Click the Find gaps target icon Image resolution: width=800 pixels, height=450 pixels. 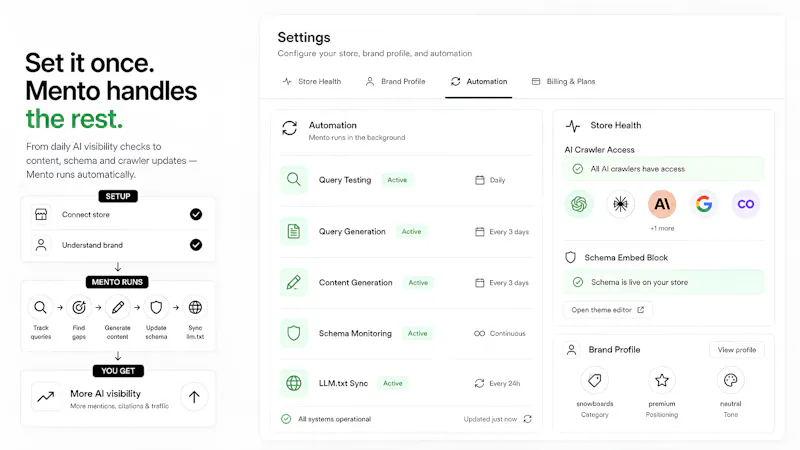(x=79, y=308)
